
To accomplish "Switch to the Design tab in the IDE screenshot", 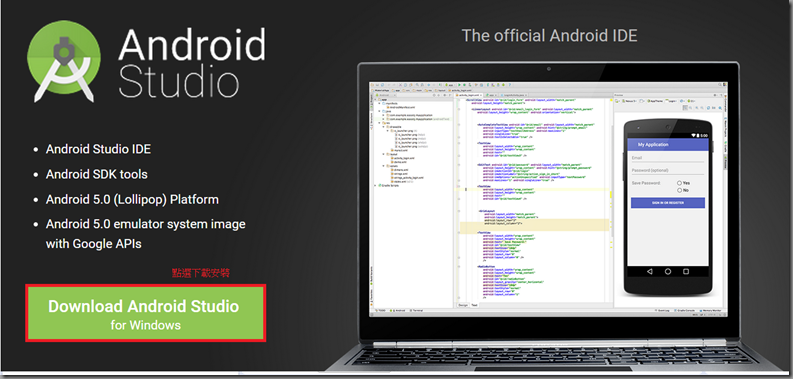I will 463,306.
